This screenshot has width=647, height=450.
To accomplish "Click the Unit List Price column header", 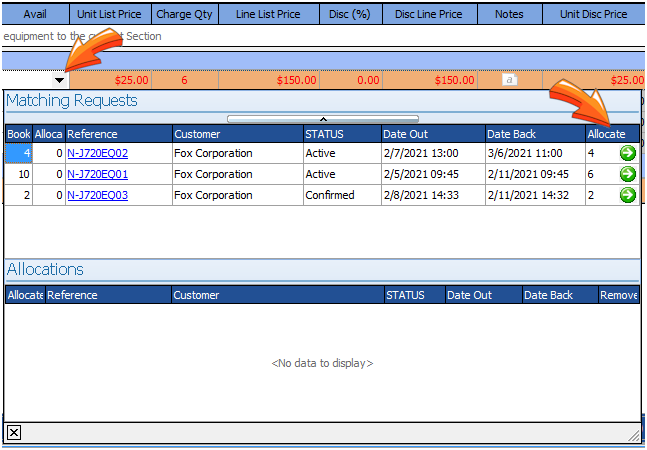I will click(x=110, y=14).
